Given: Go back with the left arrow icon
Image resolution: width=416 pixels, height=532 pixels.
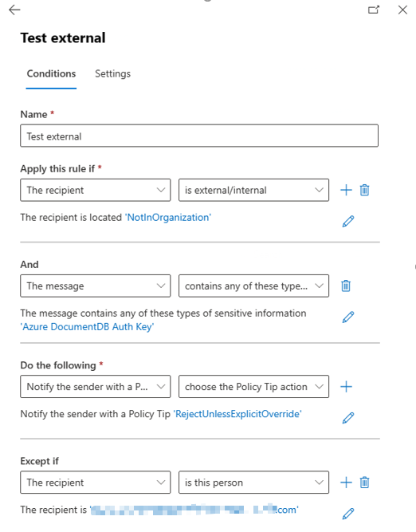Looking at the screenshot, I should pyautogui.click(x=14, y=10).
